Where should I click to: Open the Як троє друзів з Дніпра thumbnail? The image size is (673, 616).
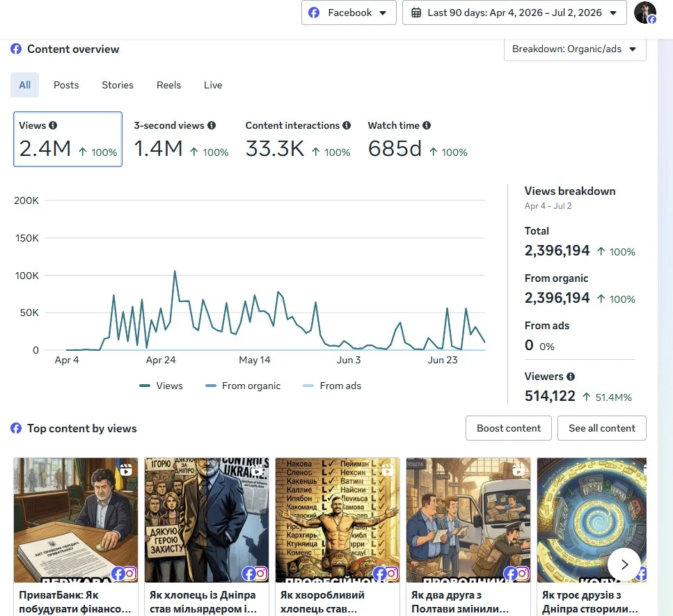coord(592,520)
